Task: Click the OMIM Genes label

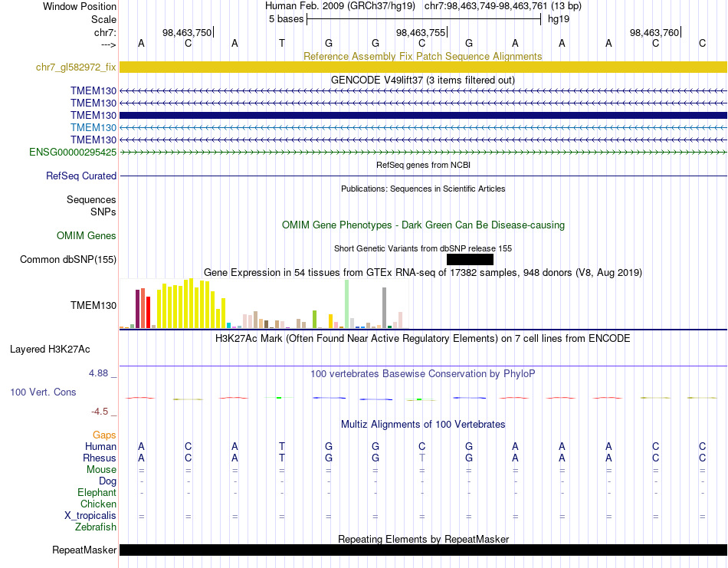Action: point(87,235)
